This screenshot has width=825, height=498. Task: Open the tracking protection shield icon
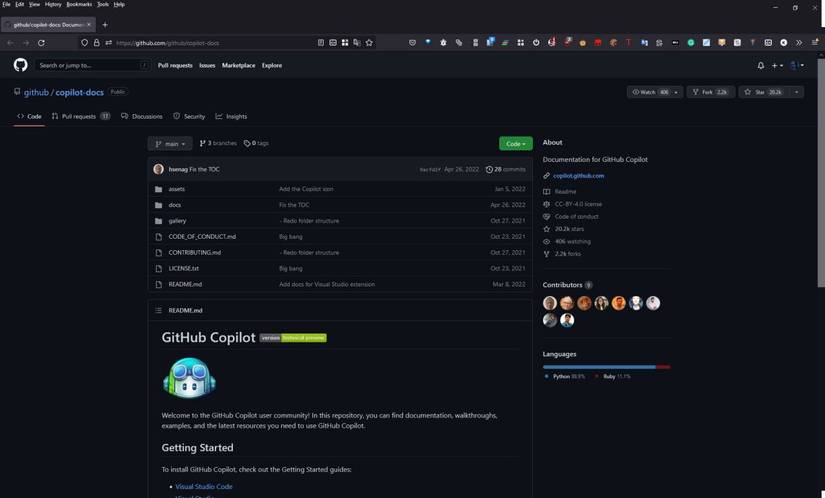tap(84, 43)
